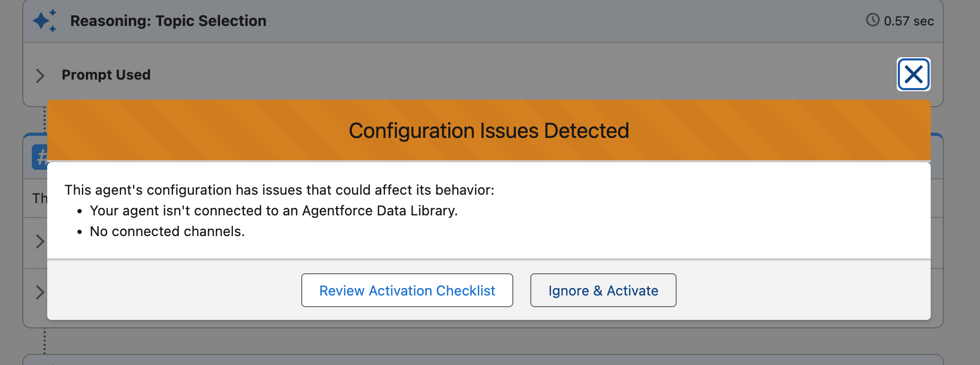This screenshot has height=365, width=980.
Task: Click the No connected channels issue
Action: [x=167, y=231]
